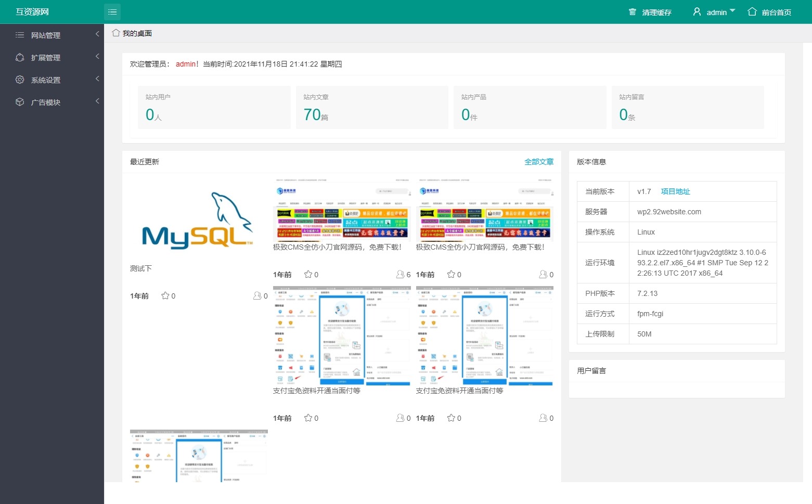Click the 站内用户 0人 stat card
Viewport: 812px width, 504px height.
[x=214, y=107]
